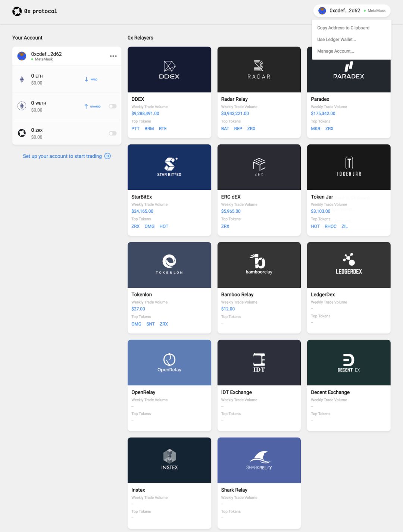Screen dimensions: 403x532
Task: Open Manage Account menu entry
Action: click(x=335, y=51)
